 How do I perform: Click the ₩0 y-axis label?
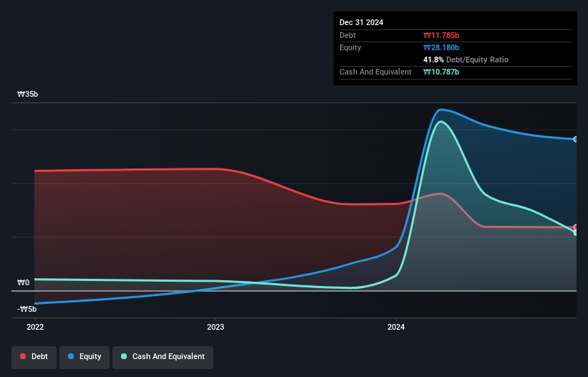23,282
